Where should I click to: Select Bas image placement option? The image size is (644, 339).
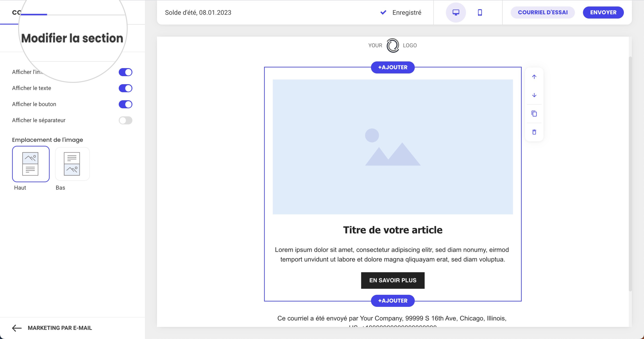pyautogui.click(x=72, y=164)
